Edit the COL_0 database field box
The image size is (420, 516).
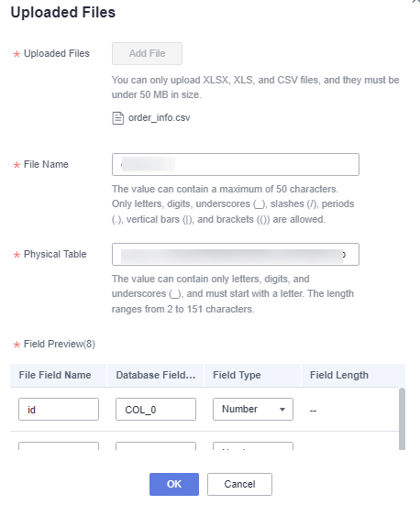(x=156, y=409)
